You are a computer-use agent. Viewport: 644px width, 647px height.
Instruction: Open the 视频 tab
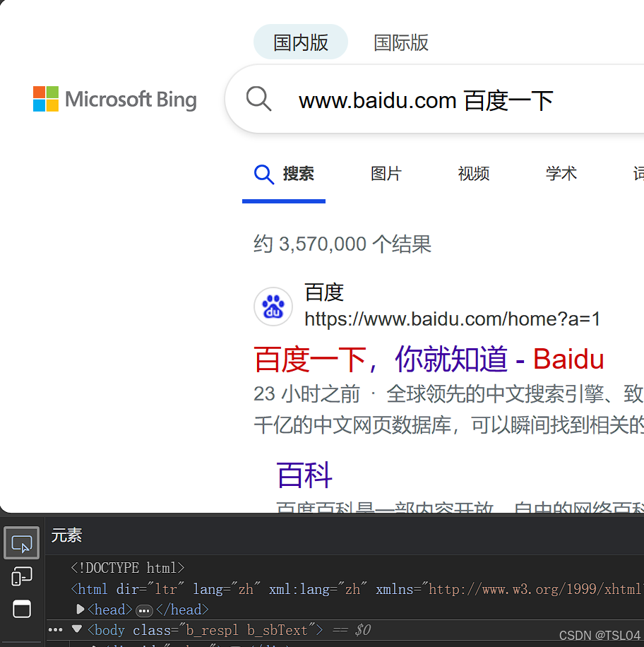pos(474,174)
